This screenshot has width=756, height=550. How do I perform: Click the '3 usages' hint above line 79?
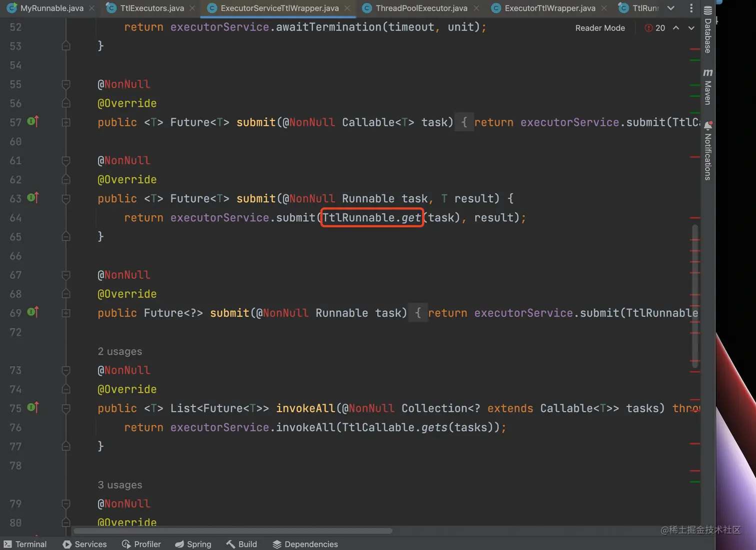coord(119,485)
